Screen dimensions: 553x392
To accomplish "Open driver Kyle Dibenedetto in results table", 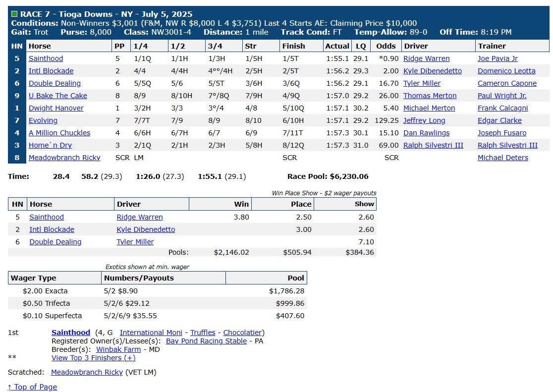I will tap(433, 71).
